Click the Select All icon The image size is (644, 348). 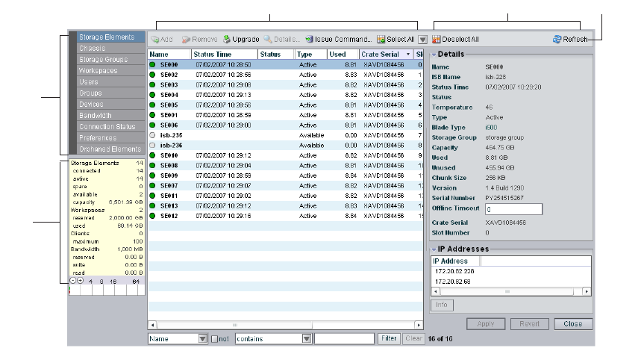381,39
